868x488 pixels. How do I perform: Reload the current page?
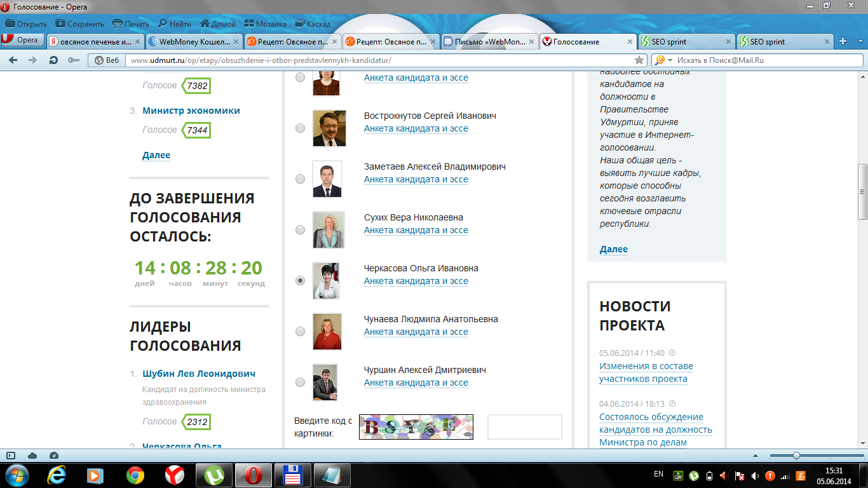click(x=53, y=60)
